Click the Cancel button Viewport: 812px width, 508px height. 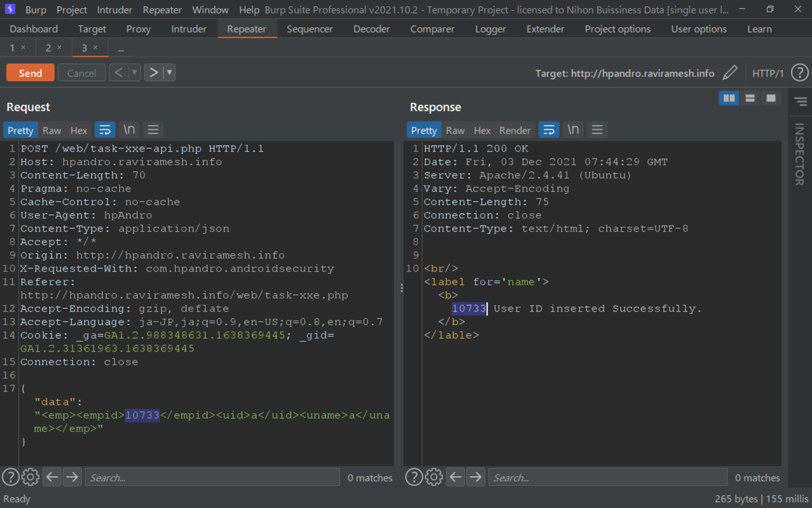tap(82, 73)
